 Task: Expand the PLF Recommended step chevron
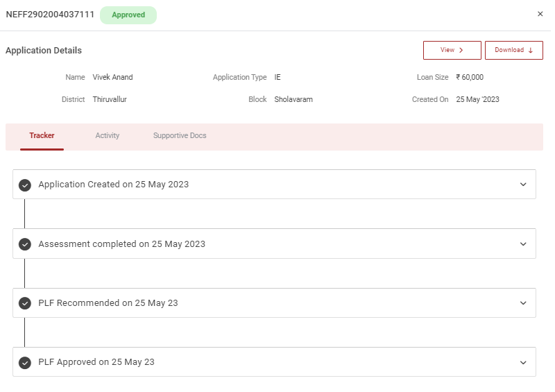523,303
